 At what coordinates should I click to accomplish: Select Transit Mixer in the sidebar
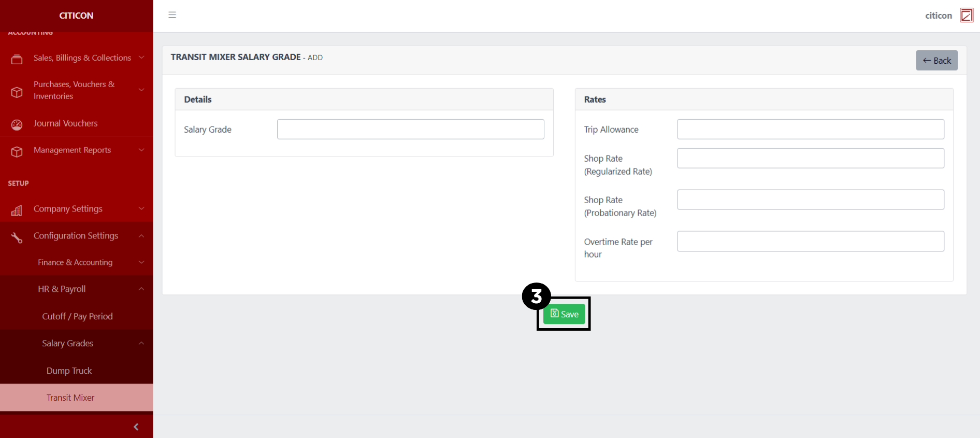[x=70, y=398]
